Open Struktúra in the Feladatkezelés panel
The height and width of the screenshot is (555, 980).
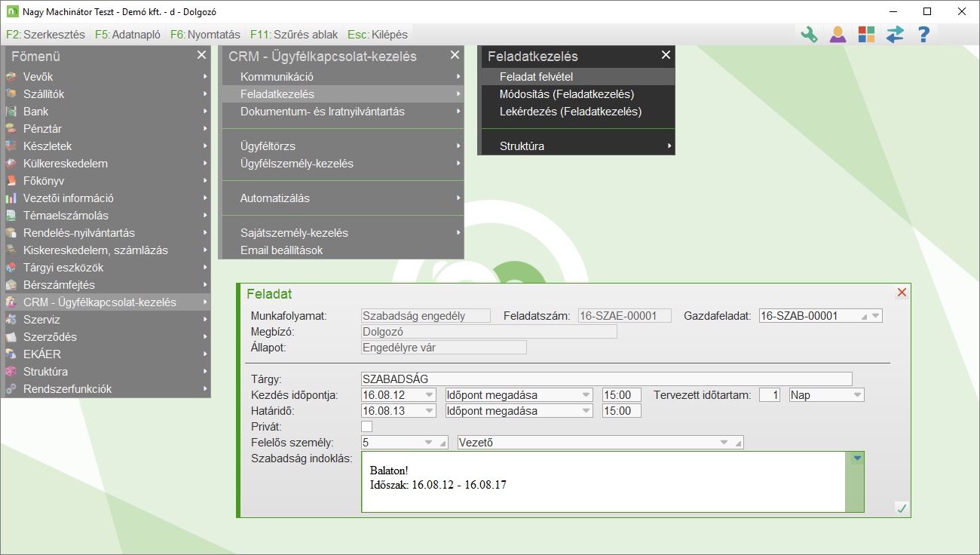tap(577, 146)
